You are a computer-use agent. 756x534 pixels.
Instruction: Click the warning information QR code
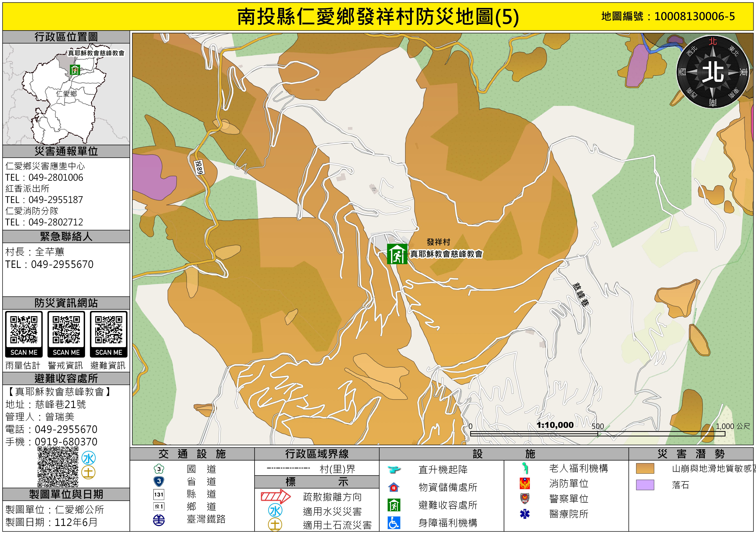coord(66,330)
